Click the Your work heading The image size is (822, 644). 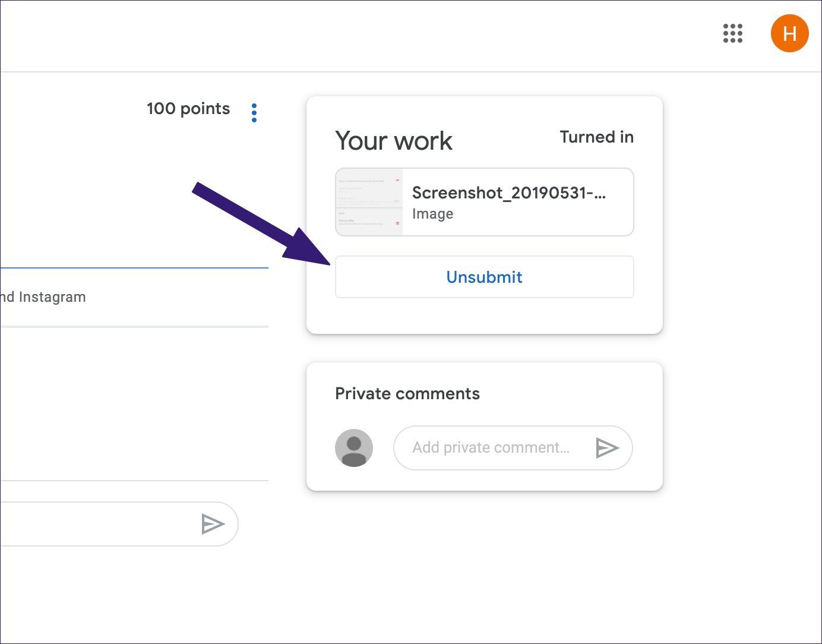click(x=394, y=141)
